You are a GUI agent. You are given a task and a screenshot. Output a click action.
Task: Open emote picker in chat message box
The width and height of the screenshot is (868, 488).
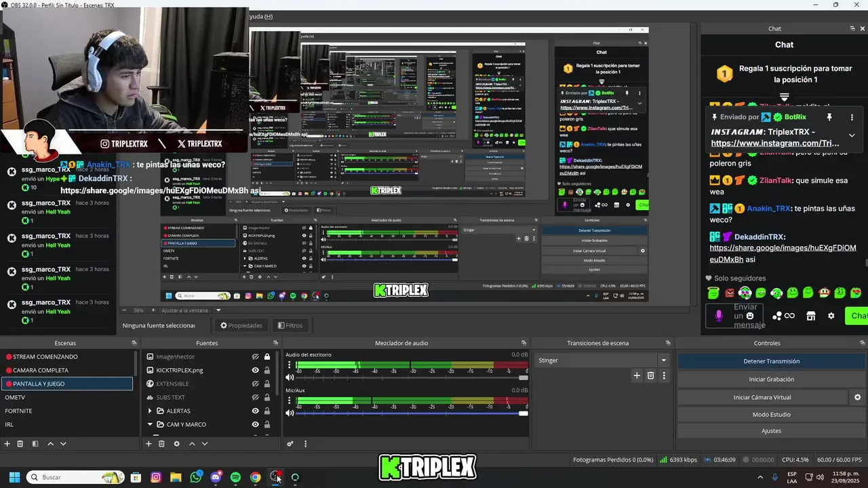pos(750,316)
